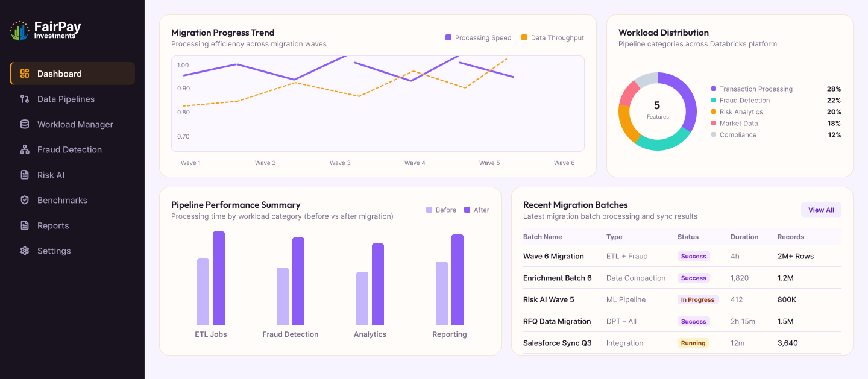Click the Reporting Before bar
This screenshot has width=868, height=379.
point(442,293)
